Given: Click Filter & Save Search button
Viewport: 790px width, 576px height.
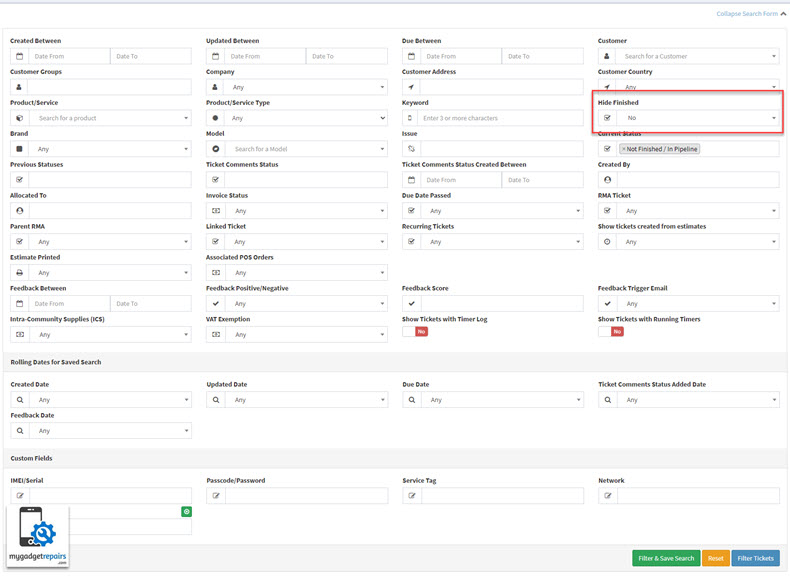Looking at the screenshot, I should point(666,558).
